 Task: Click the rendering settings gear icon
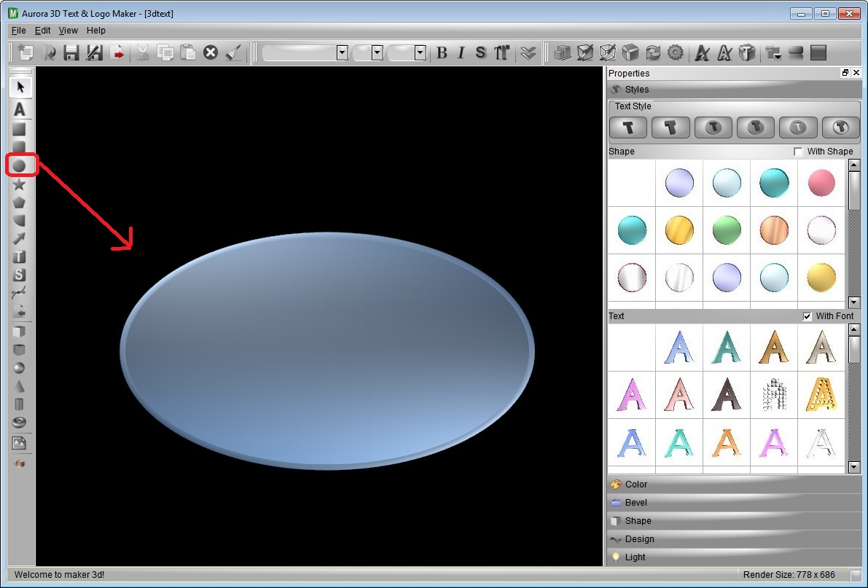676,52
